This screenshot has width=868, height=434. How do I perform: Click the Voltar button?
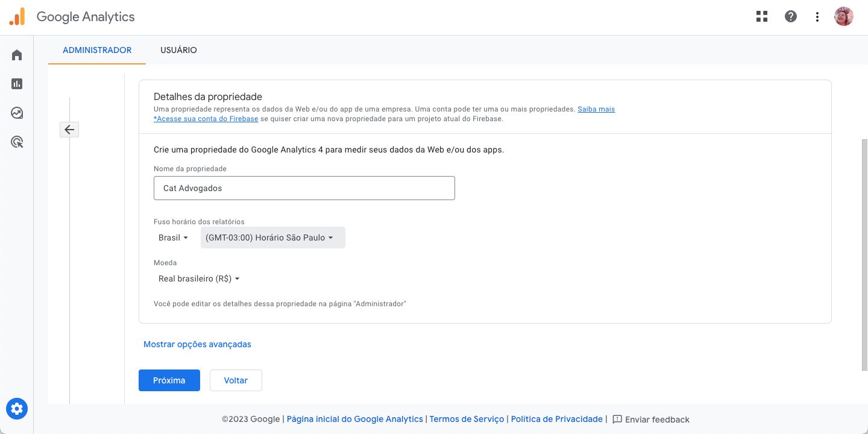(236, 380)
